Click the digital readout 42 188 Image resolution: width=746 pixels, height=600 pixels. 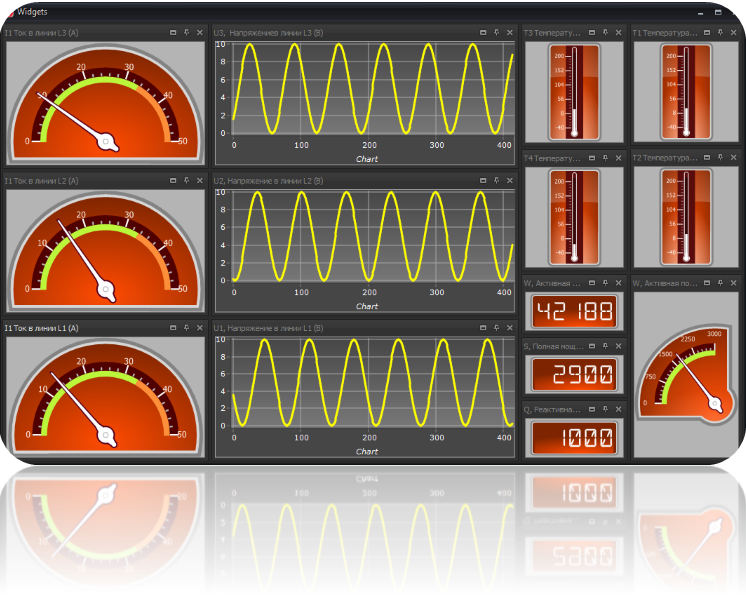(x=574, y=312)
